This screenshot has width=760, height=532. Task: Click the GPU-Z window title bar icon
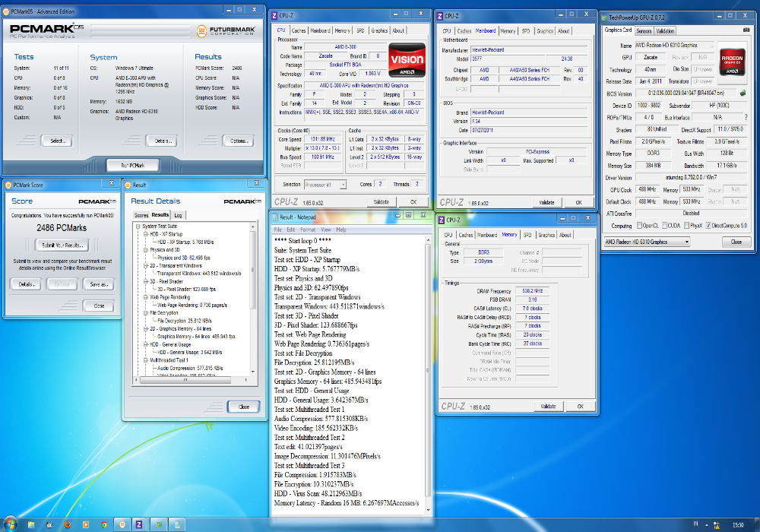coord(604,17)
